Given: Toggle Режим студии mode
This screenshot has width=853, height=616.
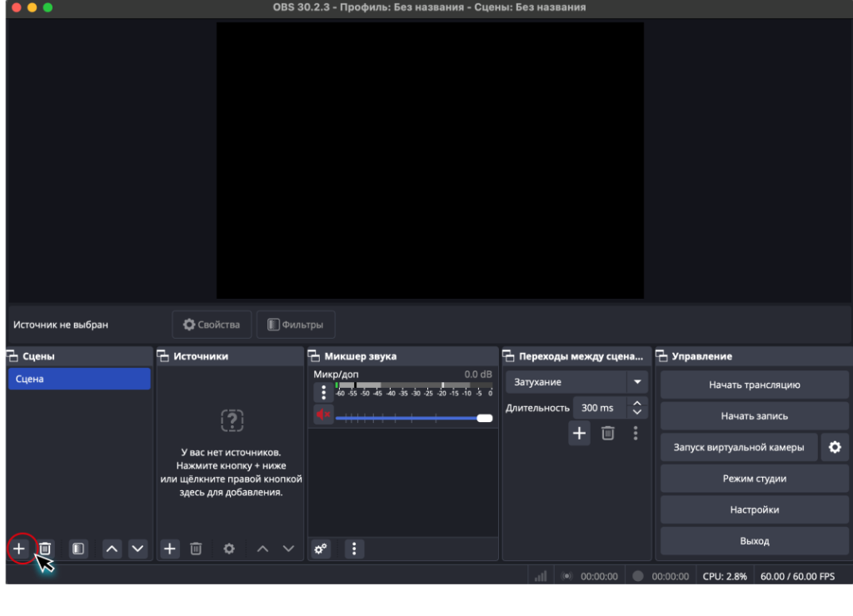Looking at the screenshot, I should 754,479.
